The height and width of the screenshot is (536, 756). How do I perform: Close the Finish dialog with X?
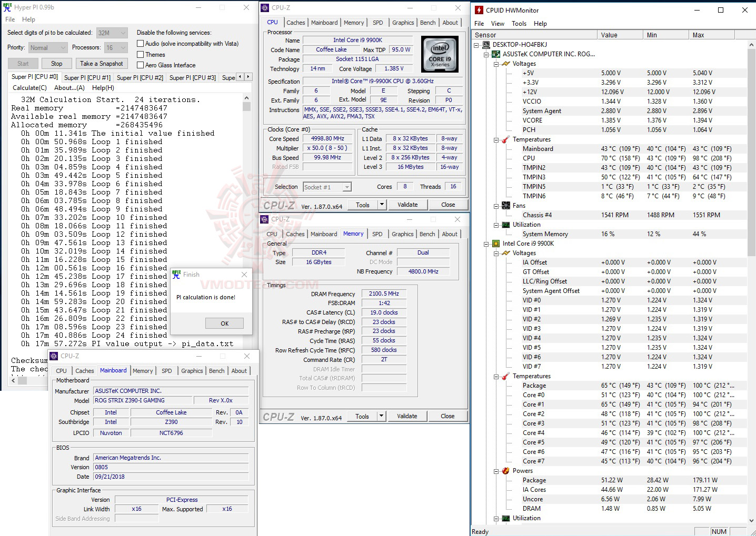point(244,275)
